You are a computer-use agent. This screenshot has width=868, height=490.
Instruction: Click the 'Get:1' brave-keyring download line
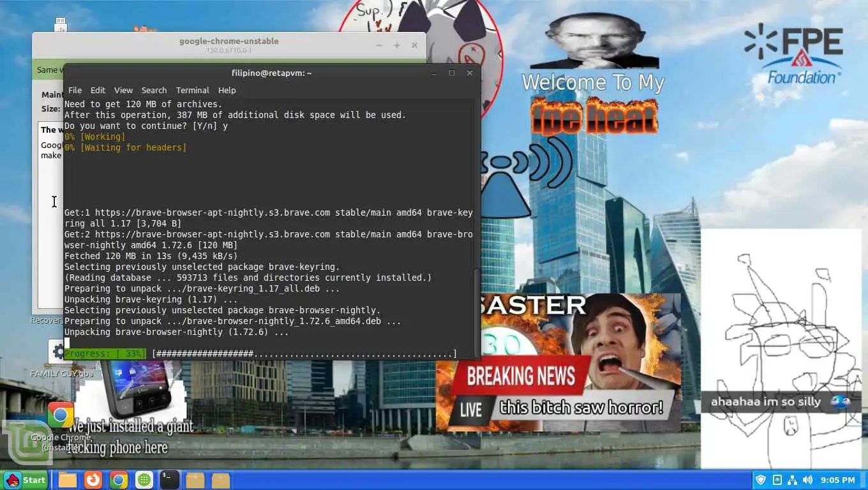(x=269, y=218)
